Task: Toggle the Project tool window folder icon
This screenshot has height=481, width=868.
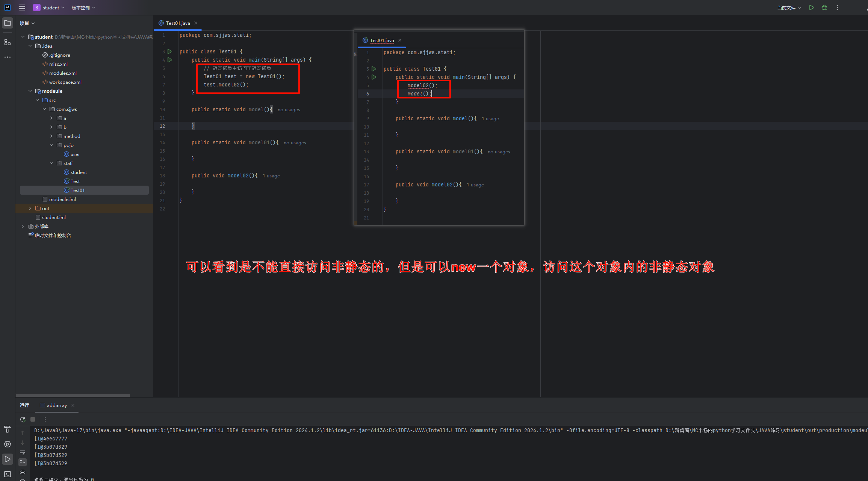Action: 7,23
